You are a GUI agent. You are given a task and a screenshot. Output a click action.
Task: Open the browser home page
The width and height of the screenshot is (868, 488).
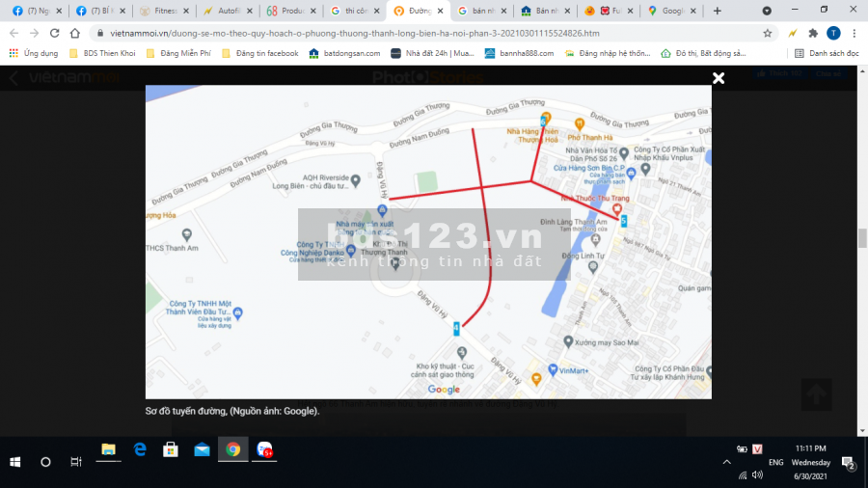click(x=74, y=33)
